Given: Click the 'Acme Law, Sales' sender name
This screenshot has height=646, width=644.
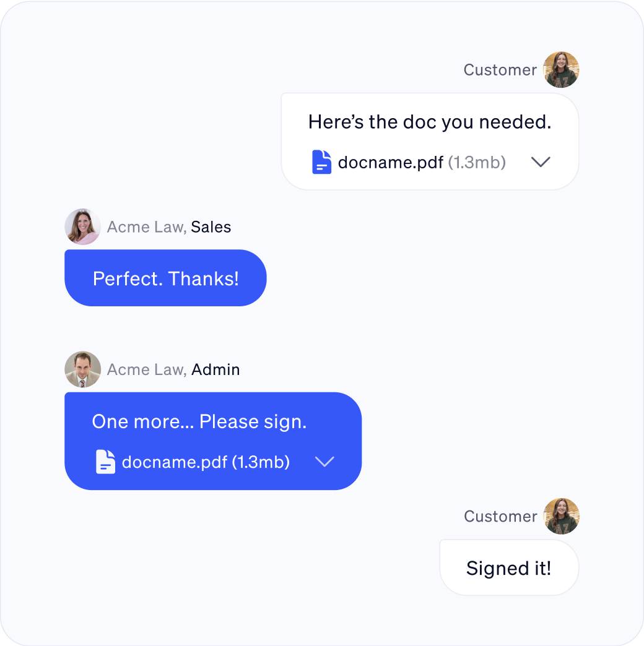Looking at the screenshot, I should click(169, 227).
